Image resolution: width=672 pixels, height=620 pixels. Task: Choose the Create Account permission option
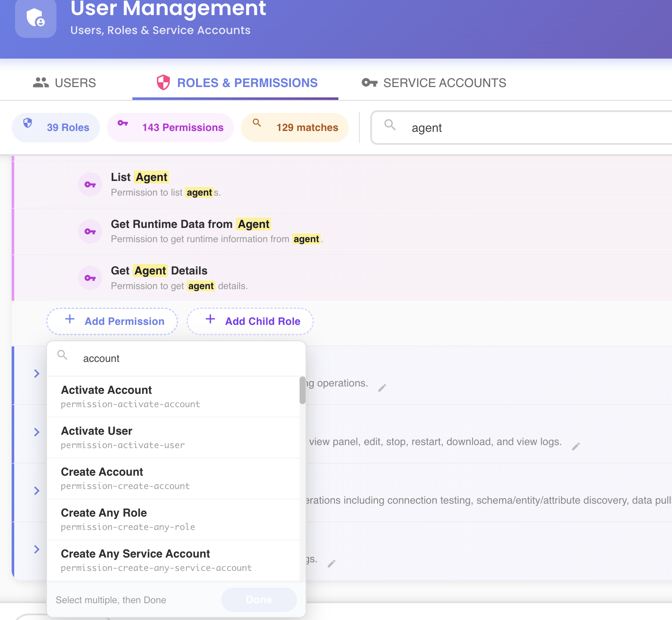click(x=173, y=479)
